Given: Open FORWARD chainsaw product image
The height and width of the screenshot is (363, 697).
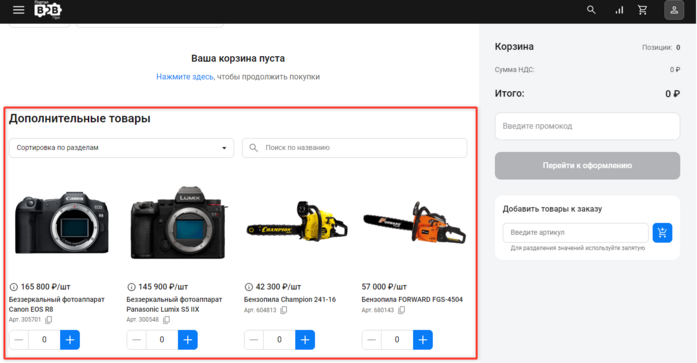Looking at the screenshot, I should (414, 222).
